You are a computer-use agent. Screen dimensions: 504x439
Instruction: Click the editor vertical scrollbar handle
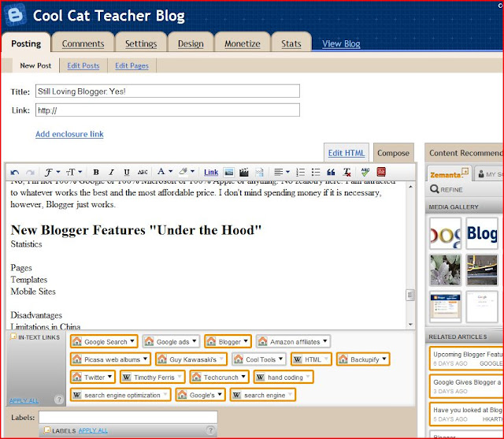point(410,295)
